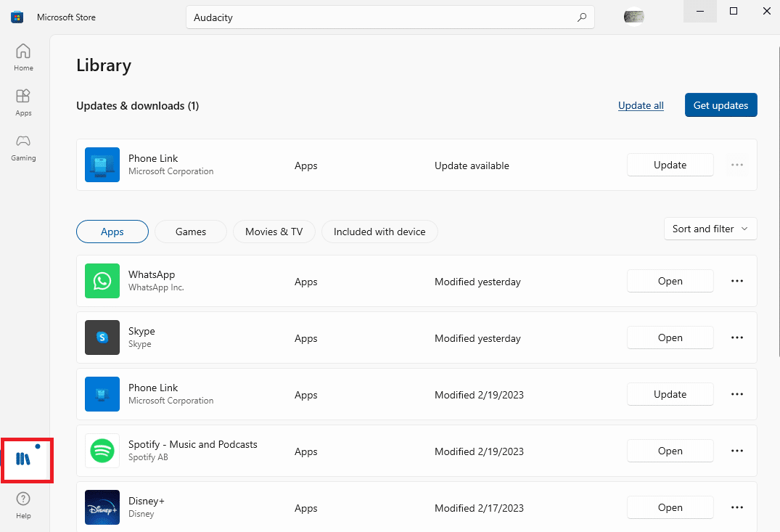Open Help from the sidebar
The width and height of the screenshot is (780, 532).
pos(23,505)
